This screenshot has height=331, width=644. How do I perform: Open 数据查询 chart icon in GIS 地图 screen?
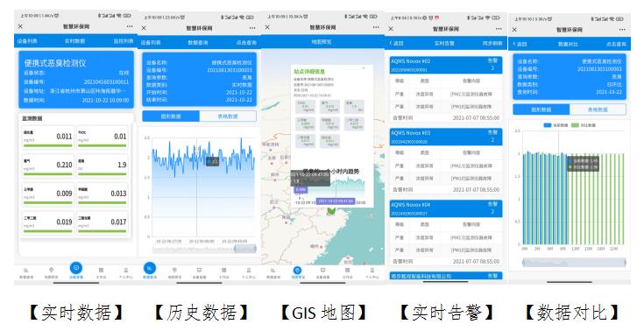(272, 271)
